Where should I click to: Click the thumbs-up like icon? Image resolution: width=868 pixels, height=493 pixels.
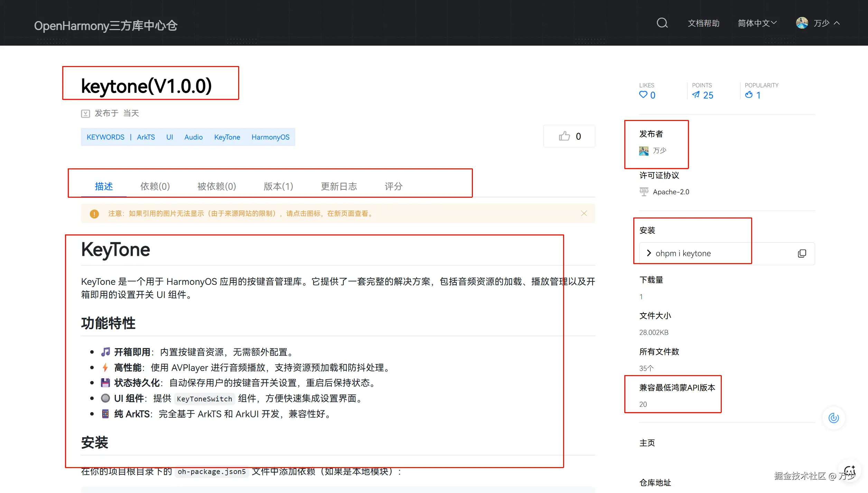point(564,136)
